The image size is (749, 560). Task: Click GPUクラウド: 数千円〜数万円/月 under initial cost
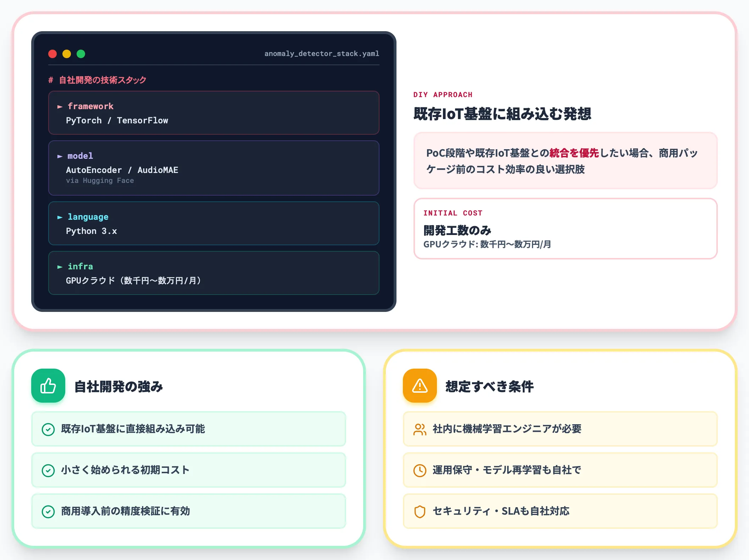pos(487,244)
